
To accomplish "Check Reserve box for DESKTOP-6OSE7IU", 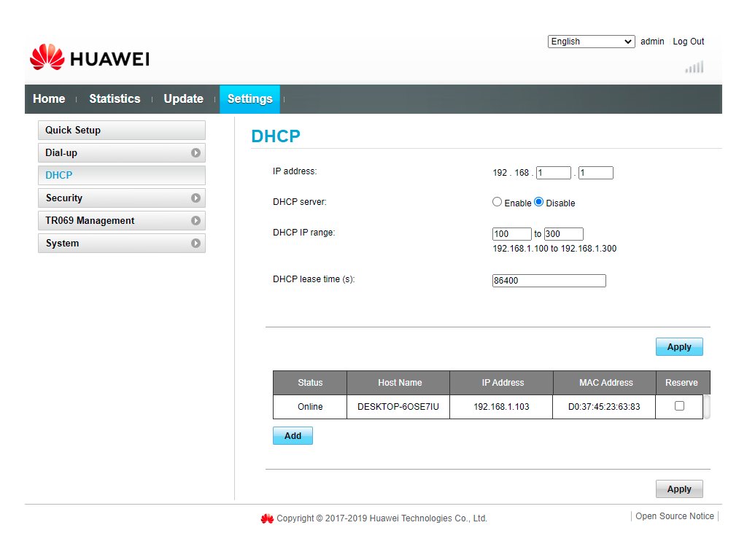I will click(x=679, y=406).
